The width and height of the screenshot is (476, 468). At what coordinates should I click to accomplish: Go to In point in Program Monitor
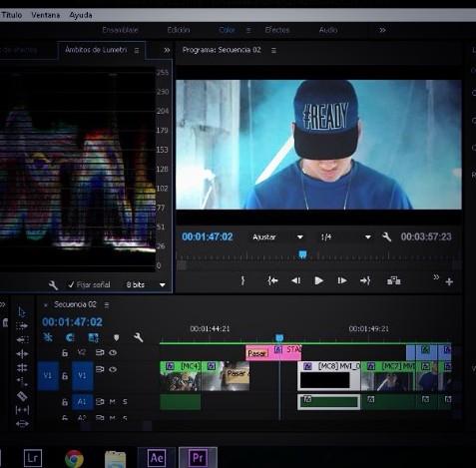pyautogui.click(x=272, y=281)
